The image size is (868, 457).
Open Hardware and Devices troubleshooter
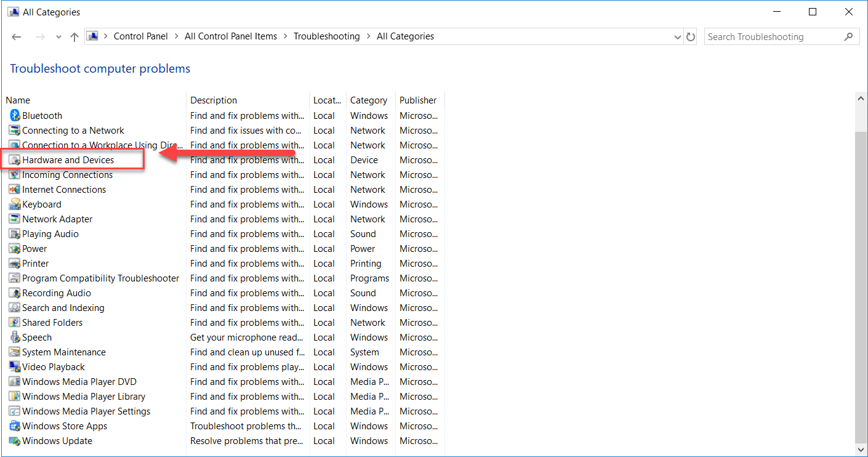pos(68,160)
